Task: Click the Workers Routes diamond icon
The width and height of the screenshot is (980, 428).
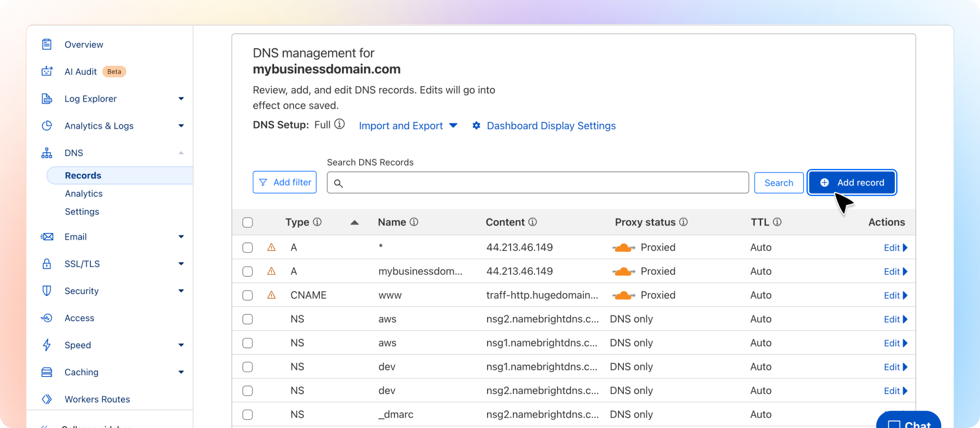Action: click(x=47, y=399)
